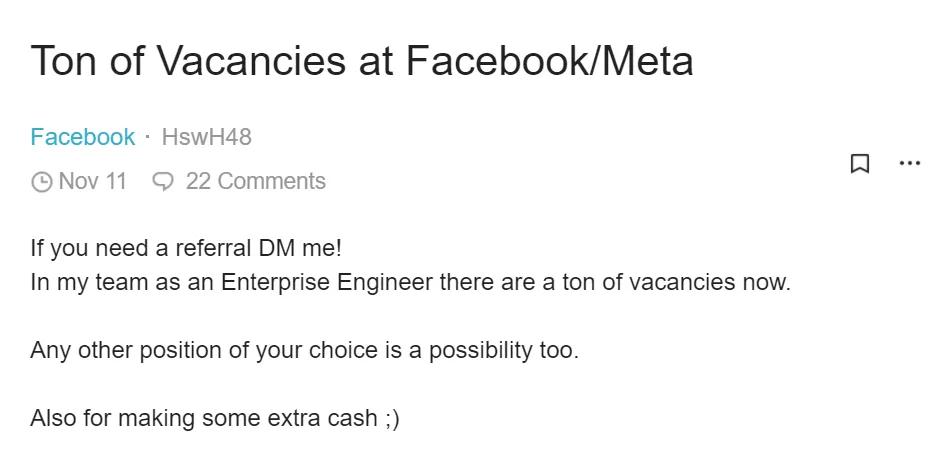Bookmark this post with the bookmark icon
The height and width of the screenshot is (455, 950).
coord(860,164)
